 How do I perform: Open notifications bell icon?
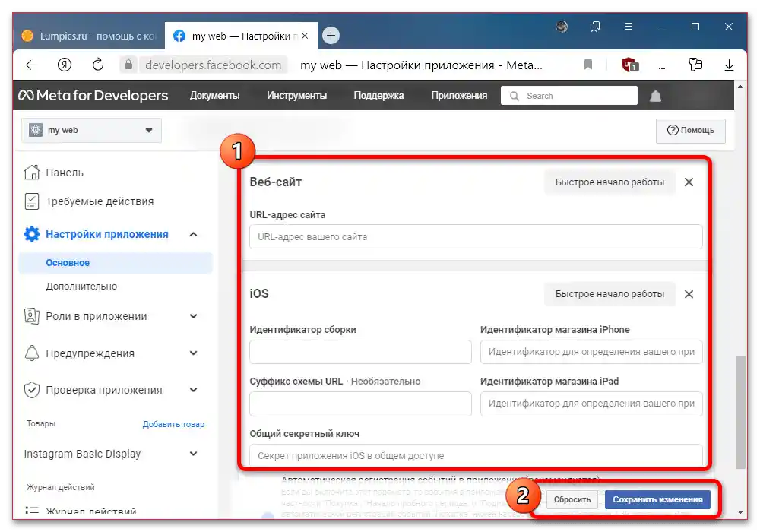(655, 96)
